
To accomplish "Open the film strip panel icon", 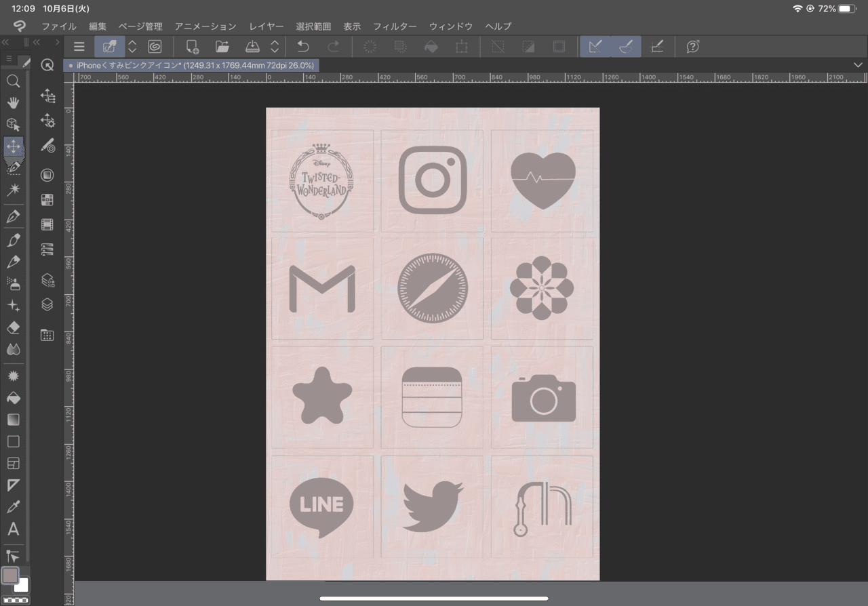I will (47, 224).
